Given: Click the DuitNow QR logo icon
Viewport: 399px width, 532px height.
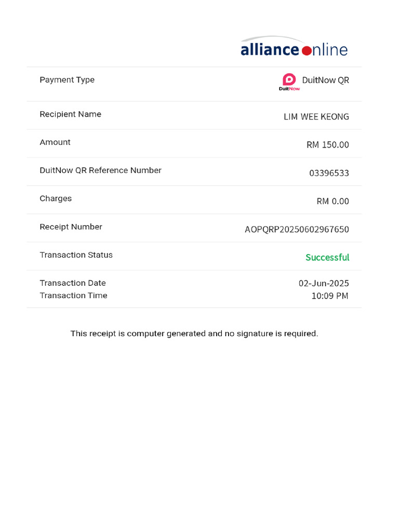Looking at the screenshot, I should 289,82.
